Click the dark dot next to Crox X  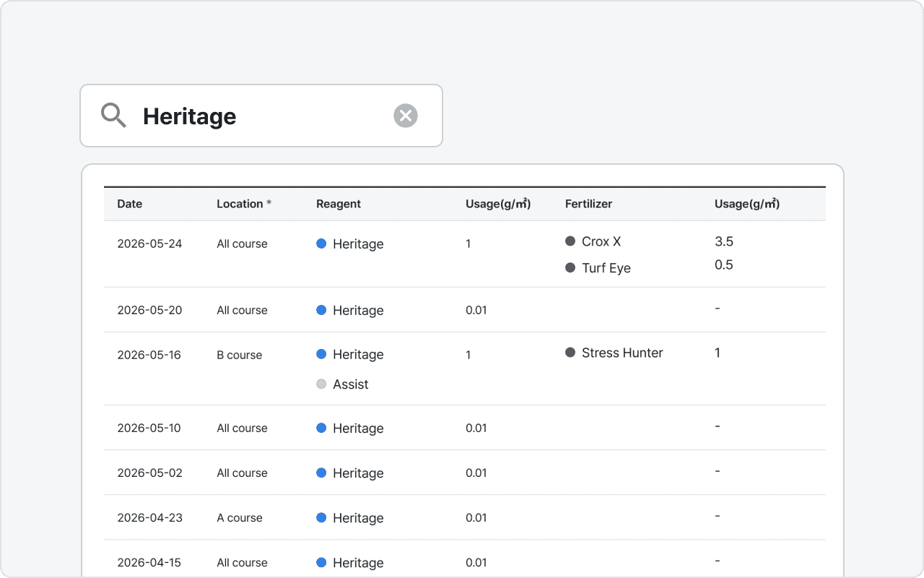tap(570, 241)
